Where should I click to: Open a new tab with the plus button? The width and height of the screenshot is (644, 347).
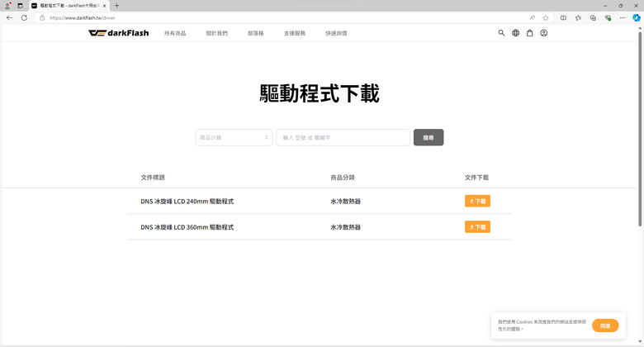pos(116,6)
